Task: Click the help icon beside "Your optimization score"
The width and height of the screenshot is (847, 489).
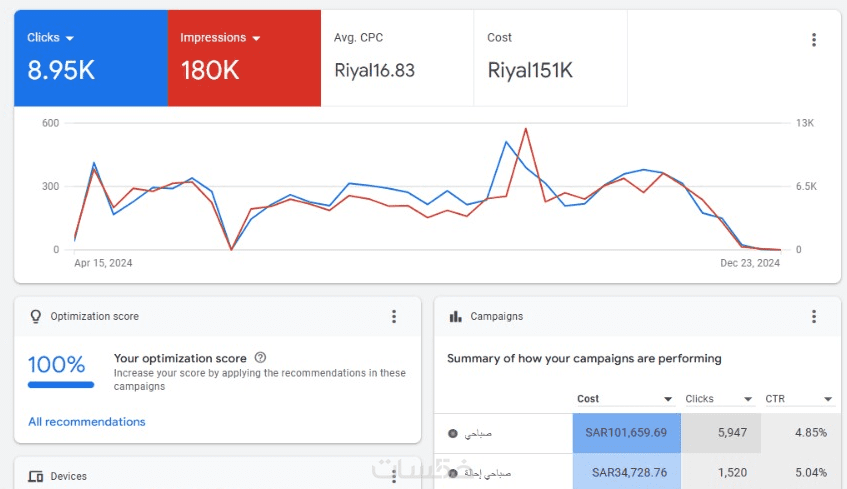Action: [260, 358]
